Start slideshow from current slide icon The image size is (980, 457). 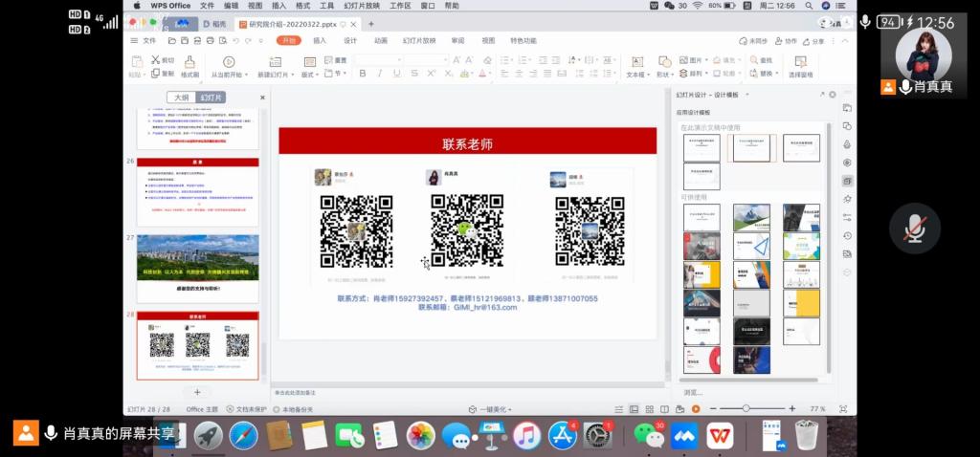click(229, 62)
